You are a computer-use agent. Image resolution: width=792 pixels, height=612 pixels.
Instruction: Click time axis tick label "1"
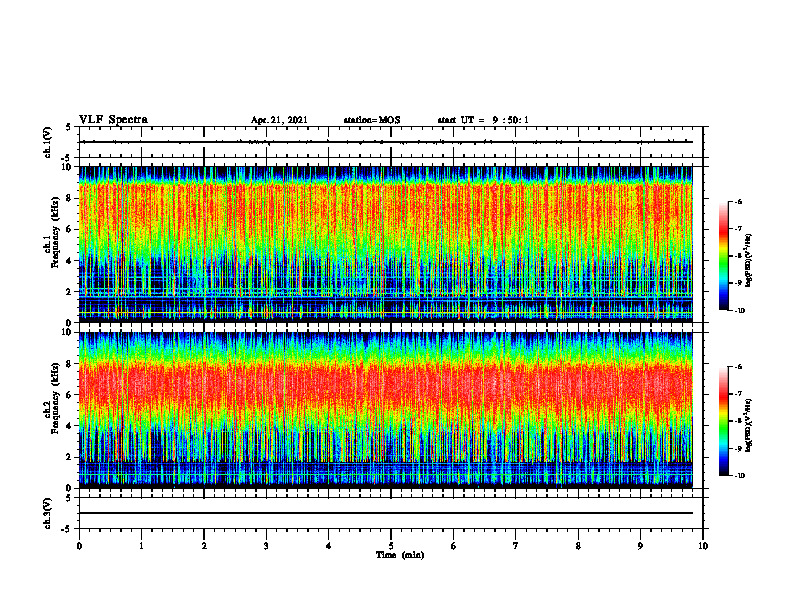tap(141, 546)
